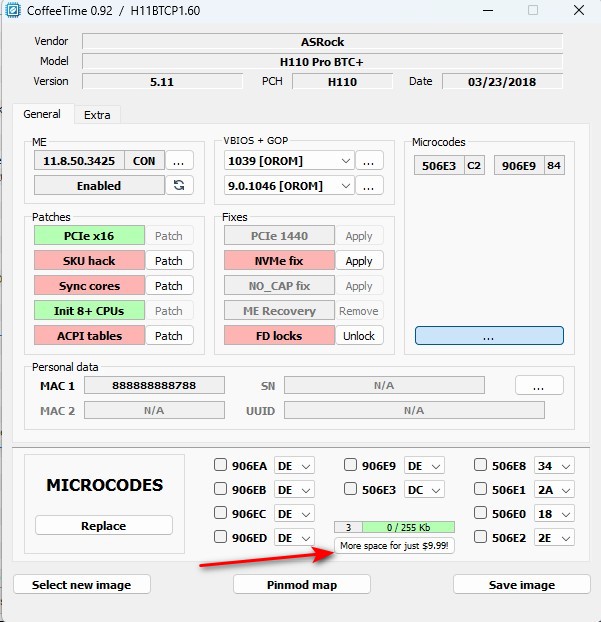Click the Date field 03/23/2018
Image resolution: width=601 pixels, height=622 pixels.
[502, 82]
